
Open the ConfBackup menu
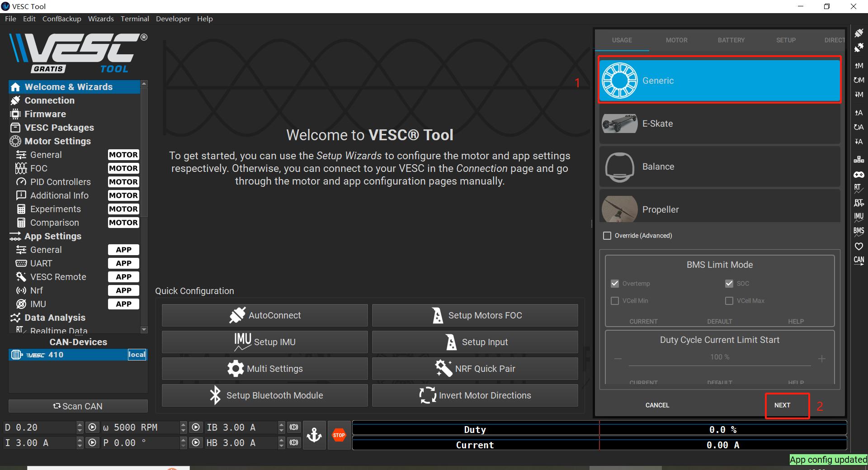coord(62,19)
